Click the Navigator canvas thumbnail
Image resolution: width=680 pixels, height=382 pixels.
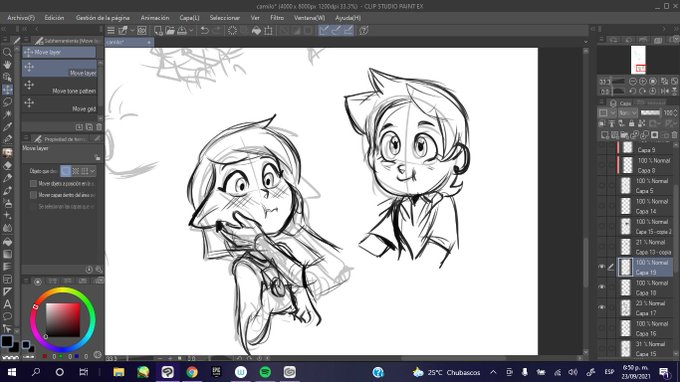click(x=638, y=60)
